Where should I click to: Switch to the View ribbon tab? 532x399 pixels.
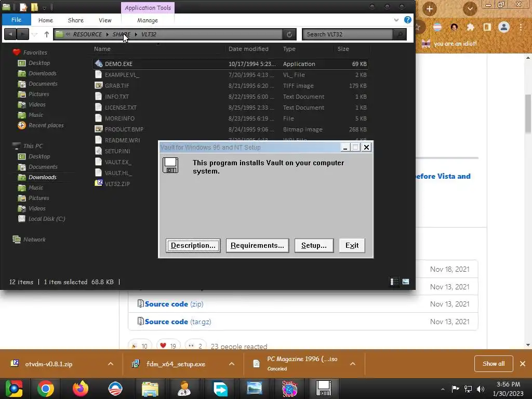pyautogui.click(x=105, y=20)
